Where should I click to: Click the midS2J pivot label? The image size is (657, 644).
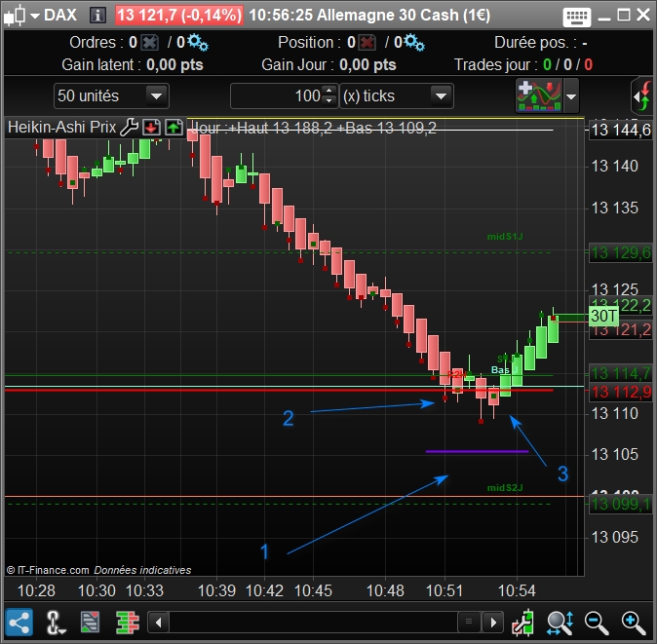[x=505, y=488]
